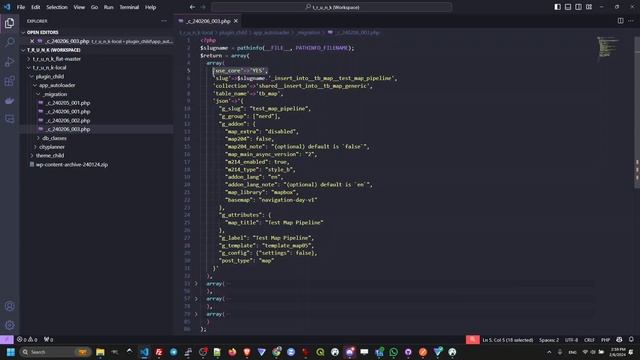Open FileZilla from the taskbar
The image size is (640, 360).
pos(159,352)
